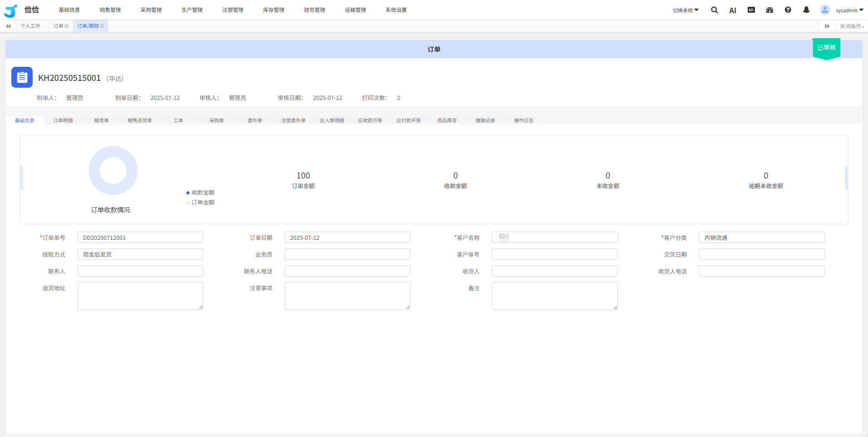Open the keyboard shortcuts icon
This screenshot has height=437, width=868.
point(751,10)
